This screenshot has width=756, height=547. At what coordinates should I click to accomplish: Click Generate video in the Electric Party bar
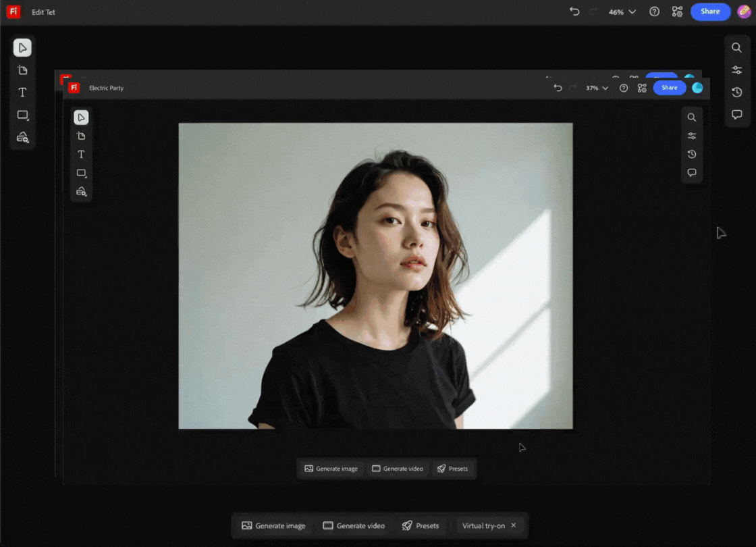click(x=398, y=469)
